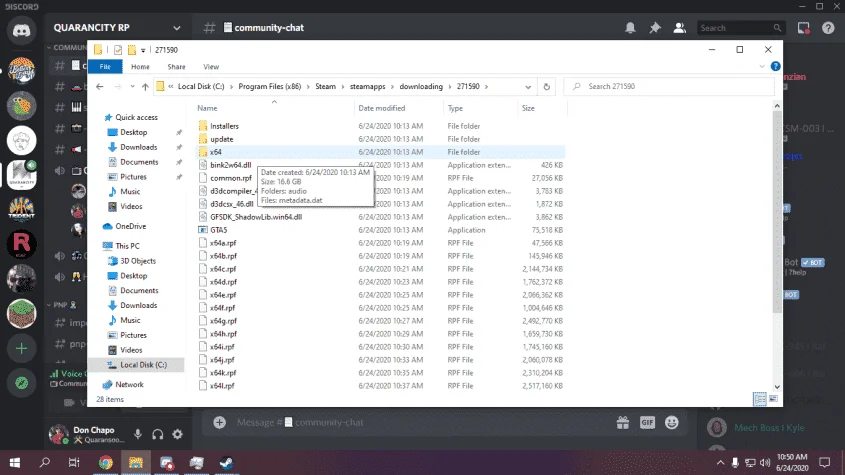This screenshot has height=475, width=845.
Task: Open Discord notification bell settings
Action: (630, 28)
